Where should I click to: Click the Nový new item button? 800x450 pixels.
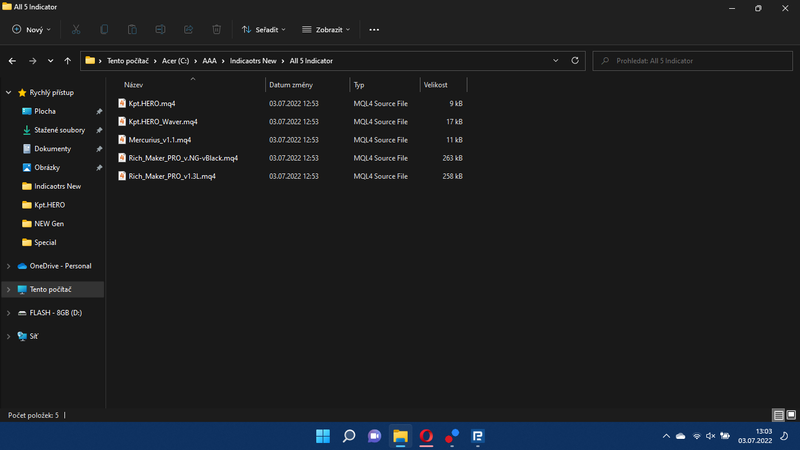tap(32, 30)
